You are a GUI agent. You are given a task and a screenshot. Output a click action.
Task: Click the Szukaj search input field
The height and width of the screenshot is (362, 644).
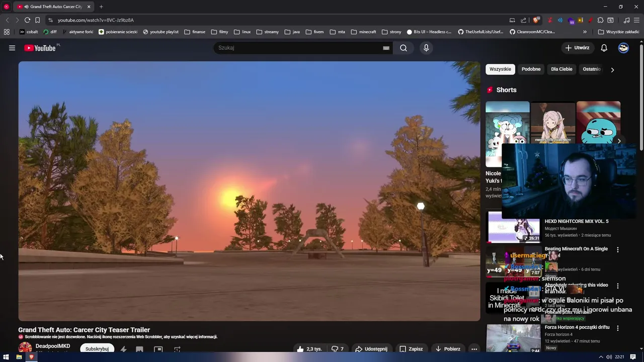click(299, 48)
